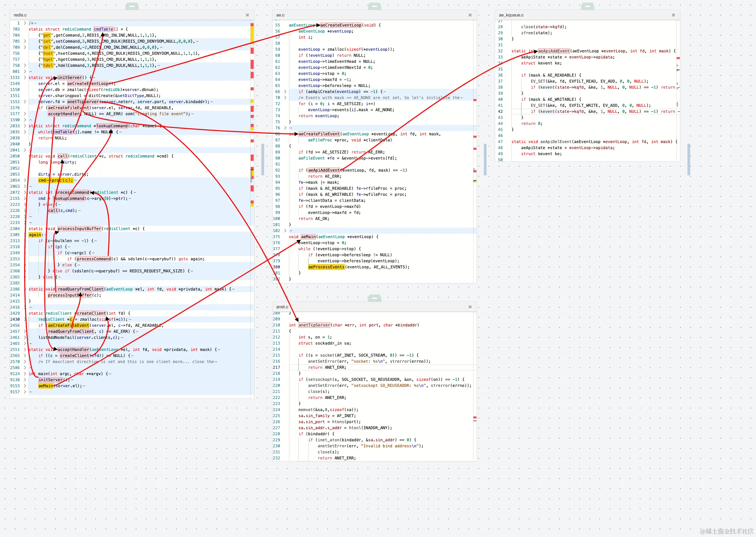Click the green file handle icon above anet.c pane
The image size is (756, 537).
[x=374, y=298]
